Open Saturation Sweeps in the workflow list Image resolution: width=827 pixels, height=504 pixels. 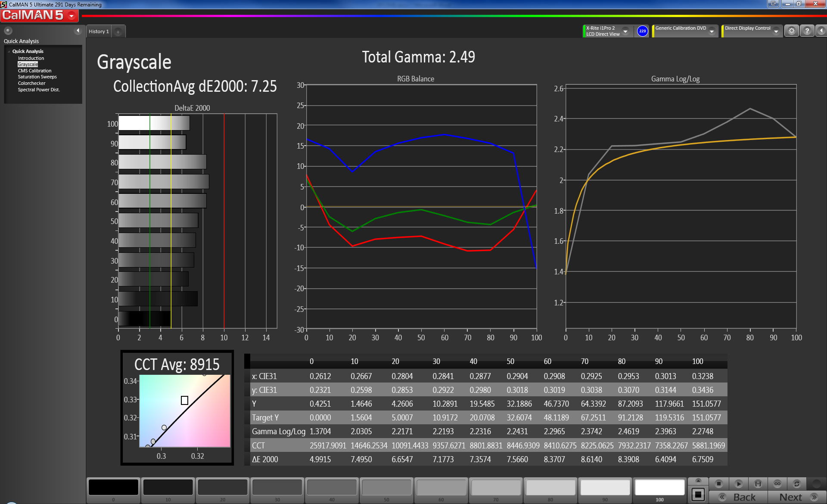coord(37,77)
